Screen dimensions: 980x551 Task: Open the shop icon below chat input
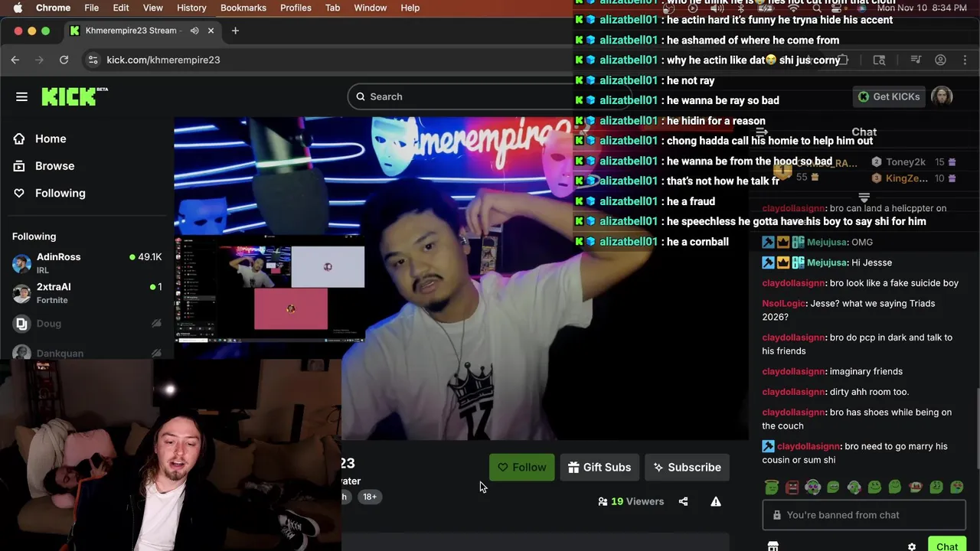(x=773, y=546)
